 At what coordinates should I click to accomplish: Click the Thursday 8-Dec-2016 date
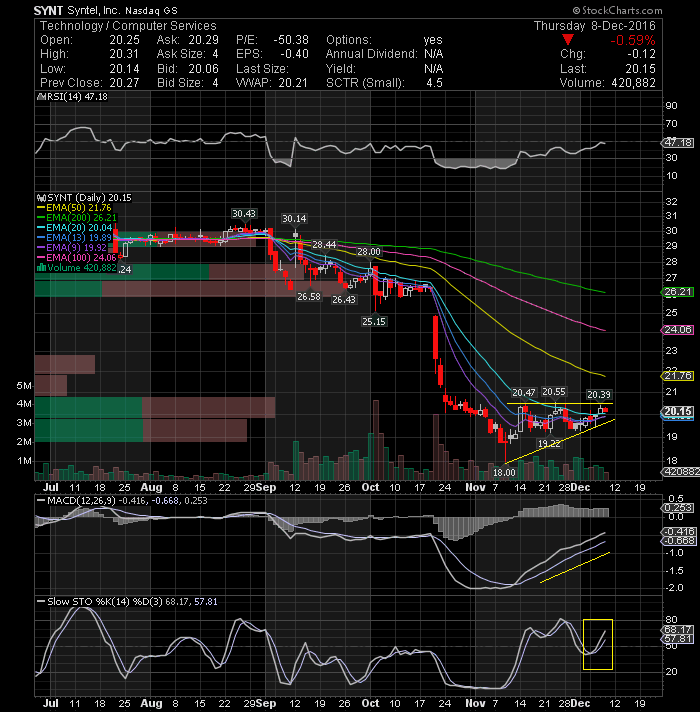tap(595, 26)
